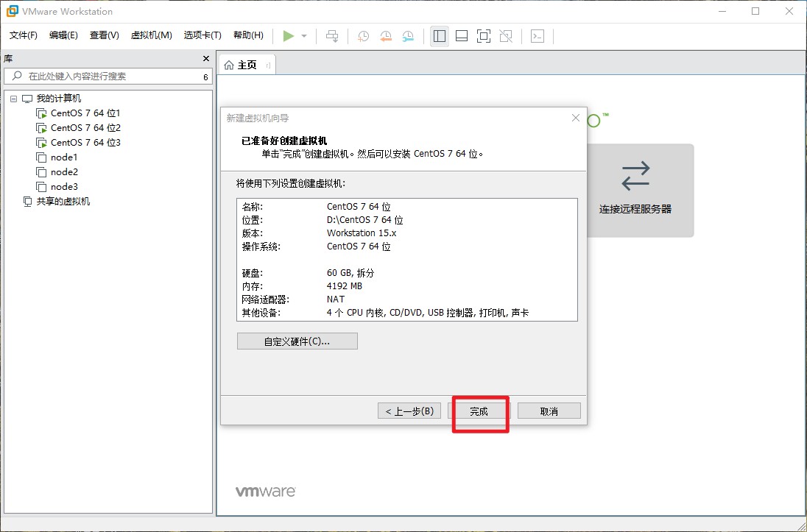Click the 操作系统 label in the settings list
The image size is (807, 532).
pyautogui.click(x=261, y=247)
